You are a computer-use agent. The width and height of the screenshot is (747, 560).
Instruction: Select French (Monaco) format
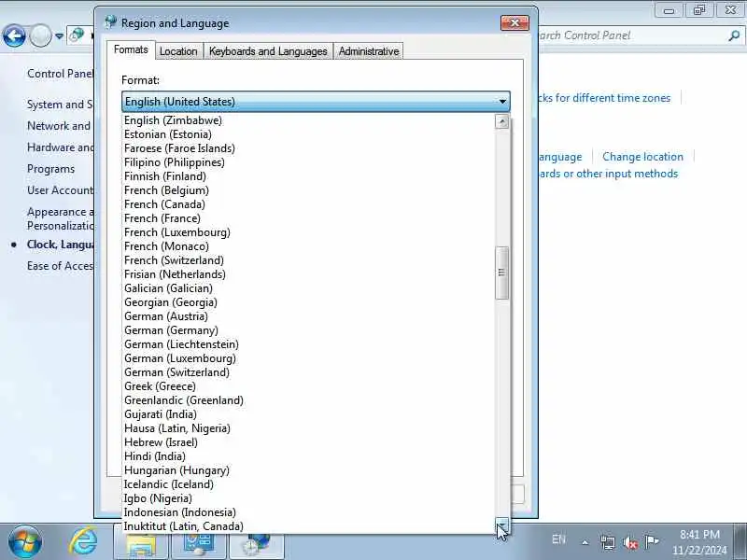pos(309,246)
